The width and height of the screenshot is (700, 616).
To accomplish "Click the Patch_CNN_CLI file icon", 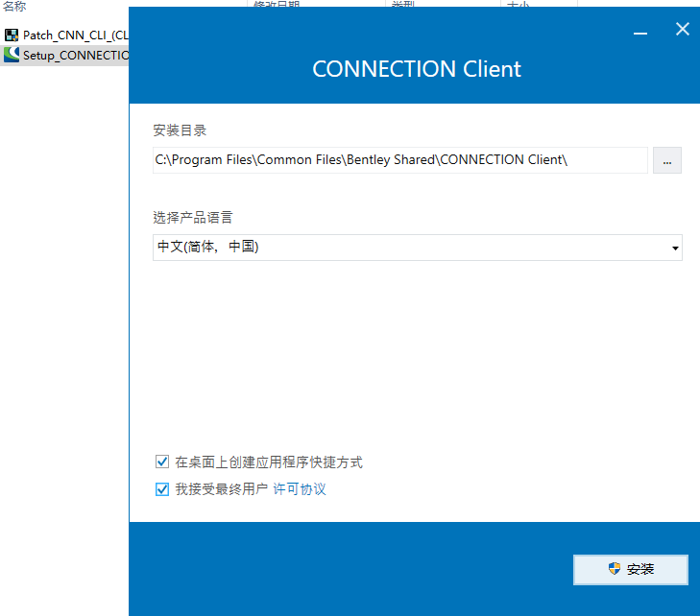I will [x=12, y=36].
